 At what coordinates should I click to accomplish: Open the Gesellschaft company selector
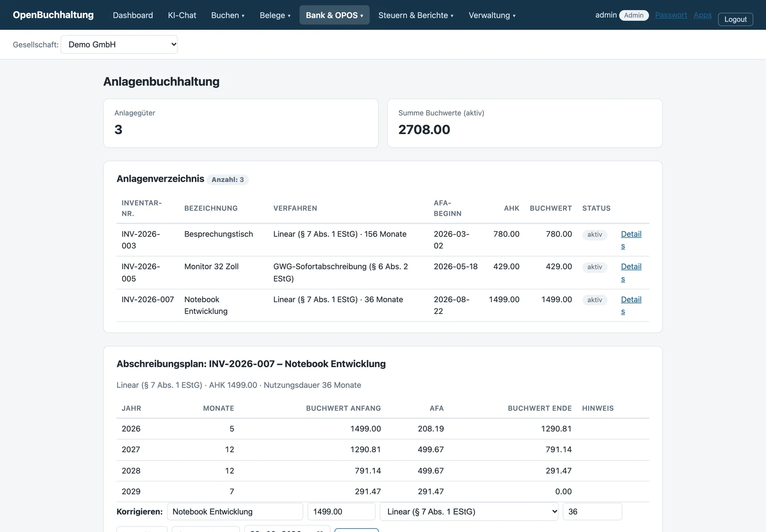(x=119, y=45)
